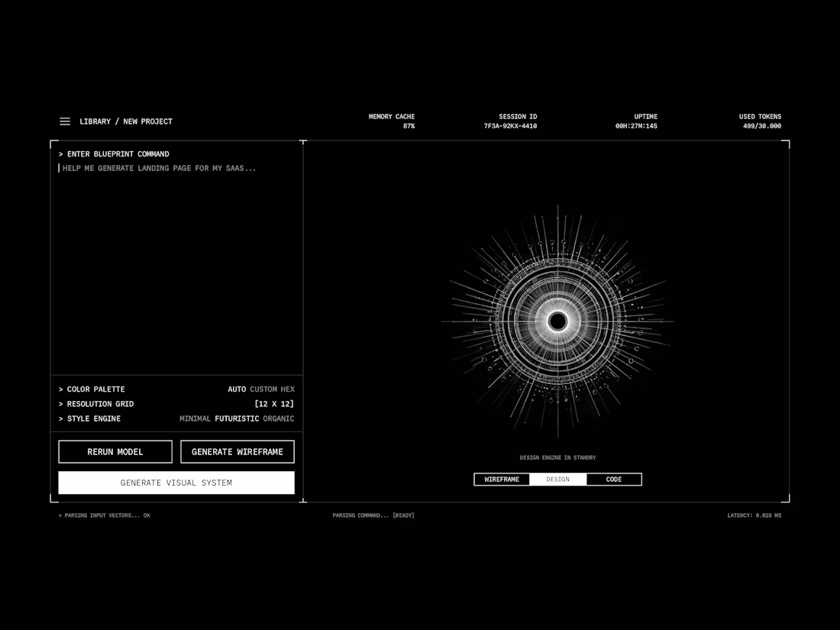Click the SESSION ID readout in the header
Image resolution: width=840 pixels, height=630 pixels.
[x=509, y=121]
